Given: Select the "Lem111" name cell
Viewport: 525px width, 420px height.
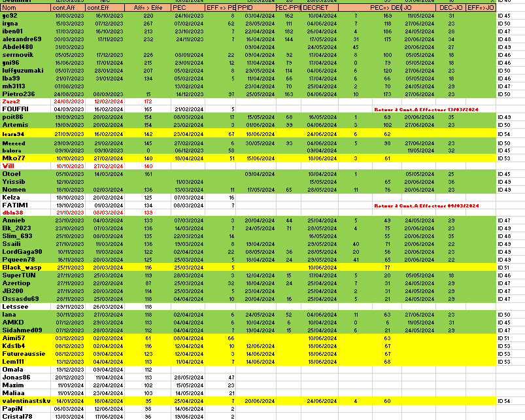Looking at the screenshot, I should click(25, 362).
